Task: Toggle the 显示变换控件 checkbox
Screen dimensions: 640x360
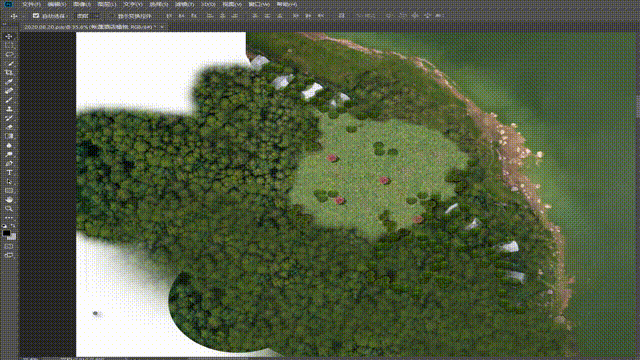Action: tap(112, 16)
